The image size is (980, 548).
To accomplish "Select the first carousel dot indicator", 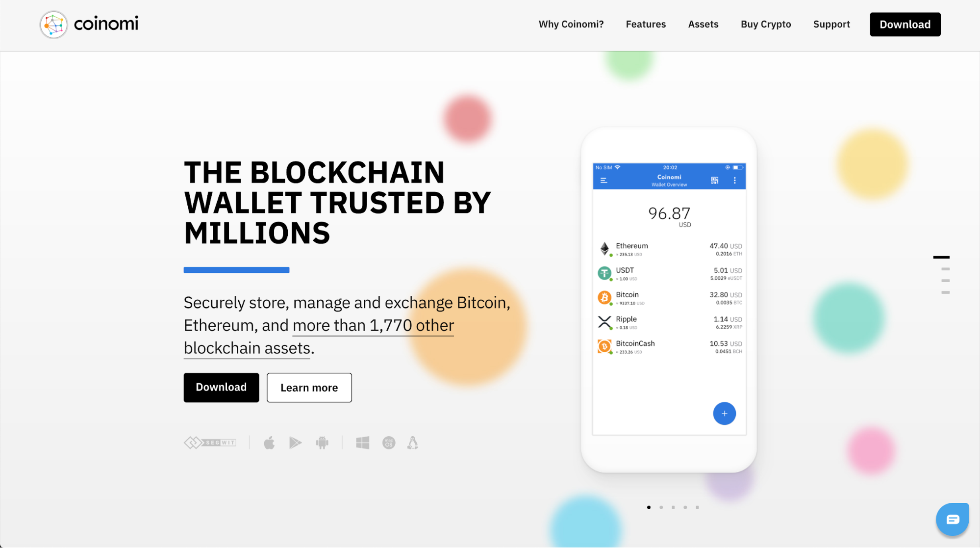I will click(x=648, y=507).
